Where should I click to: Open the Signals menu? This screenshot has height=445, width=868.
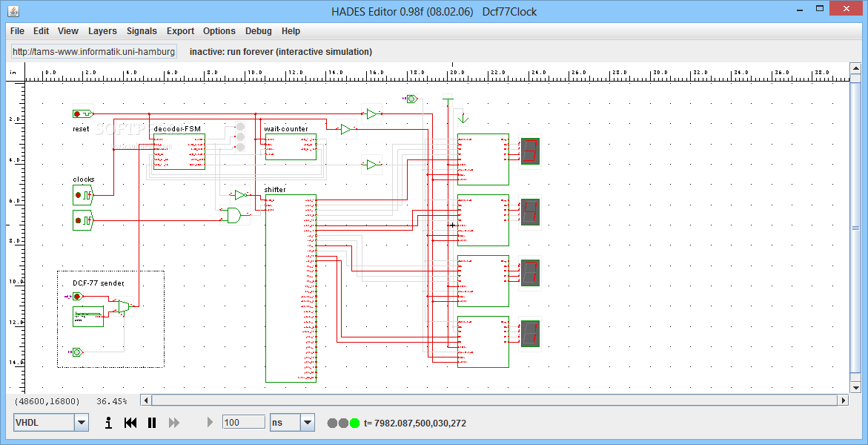click(142, 31)
